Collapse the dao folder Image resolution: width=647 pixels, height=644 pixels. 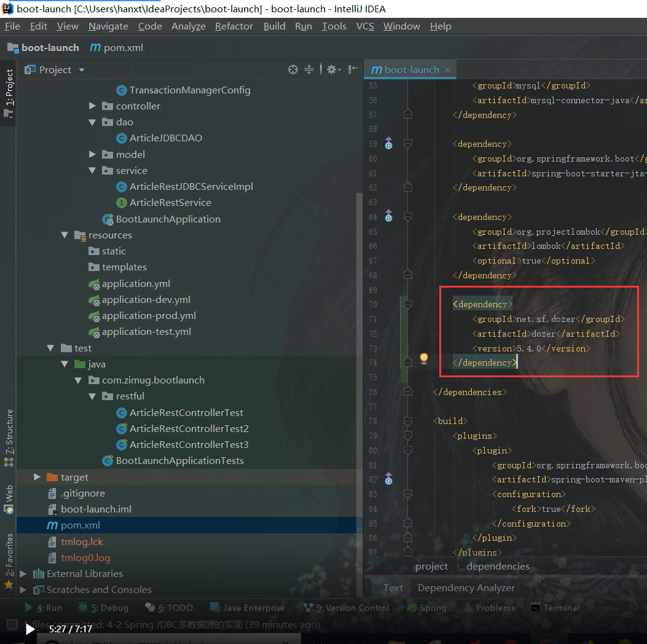[x=92, y=122]
